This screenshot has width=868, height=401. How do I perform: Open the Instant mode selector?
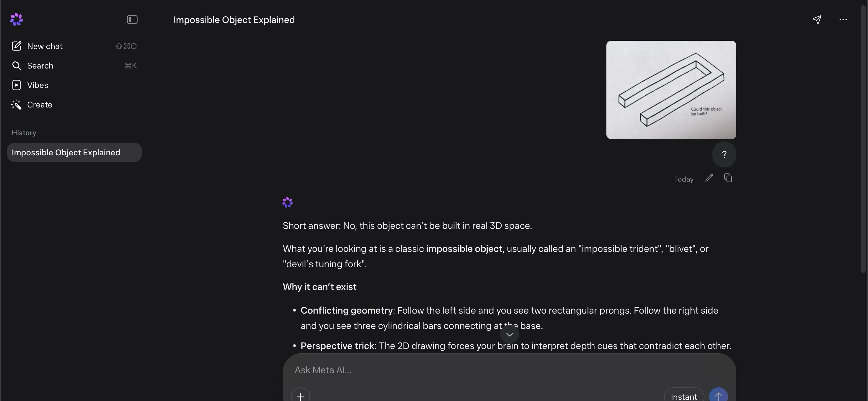tap(684, 396)
